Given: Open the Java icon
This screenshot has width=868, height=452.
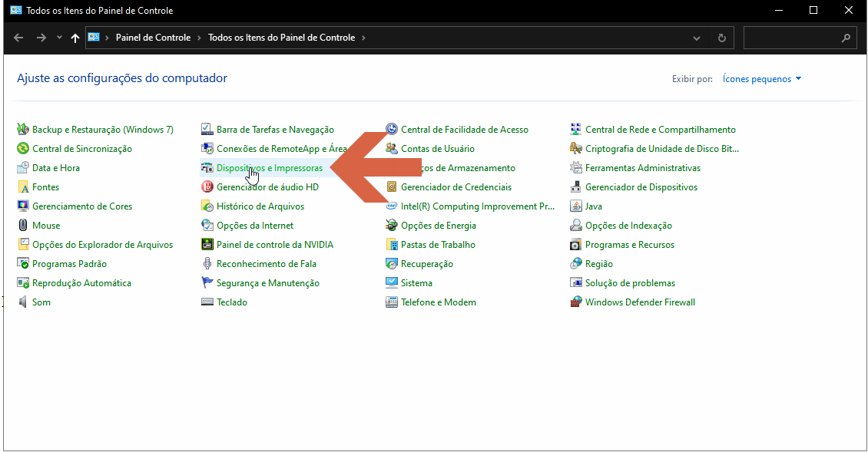Looking at the screenshot, I should pos(575,206).
